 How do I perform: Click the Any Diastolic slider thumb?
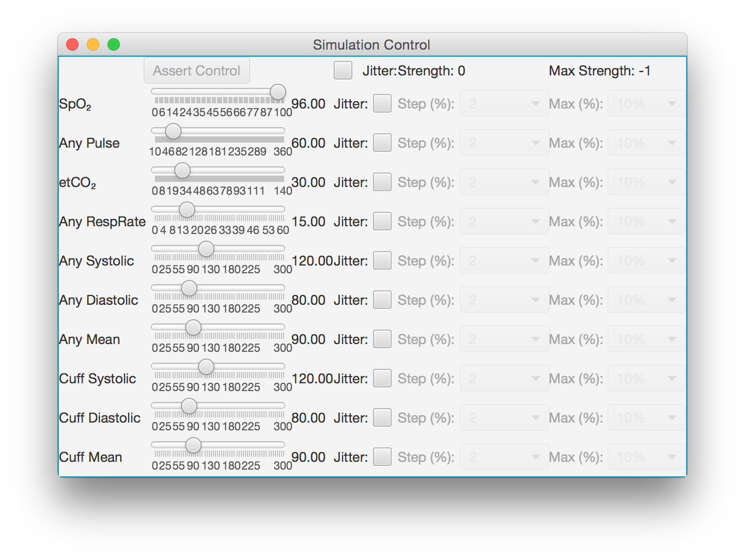point(189,288)
